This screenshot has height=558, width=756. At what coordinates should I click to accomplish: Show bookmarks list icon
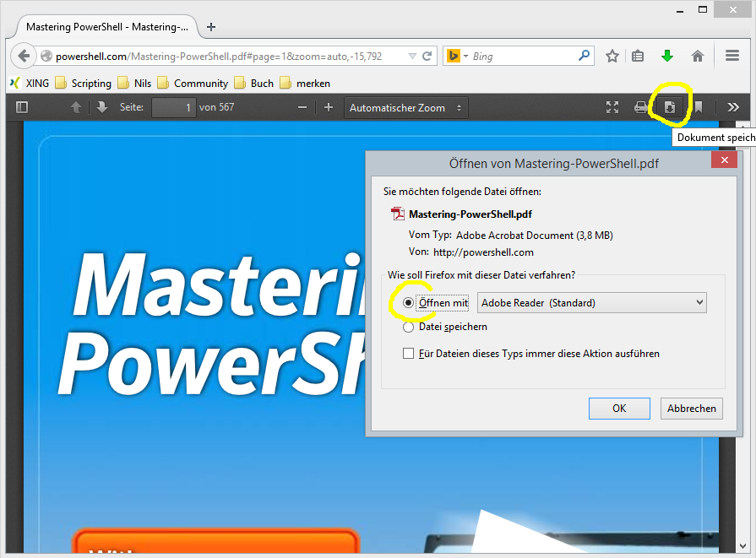click(x=638, y=57)
